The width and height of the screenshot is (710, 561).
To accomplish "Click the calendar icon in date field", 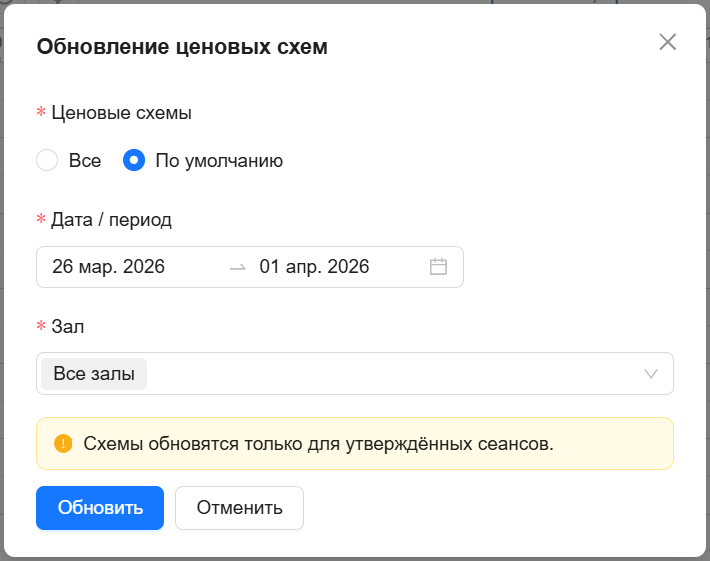I will (438, 267).
